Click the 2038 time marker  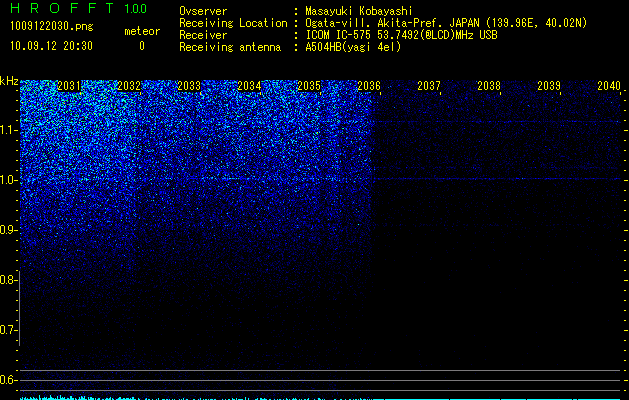[x=489, y=86]
